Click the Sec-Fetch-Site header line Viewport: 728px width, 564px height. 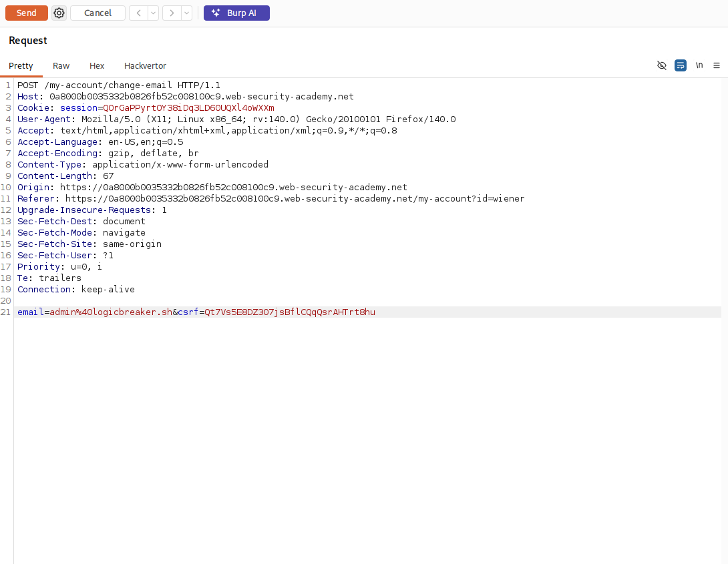coord(89,244)
